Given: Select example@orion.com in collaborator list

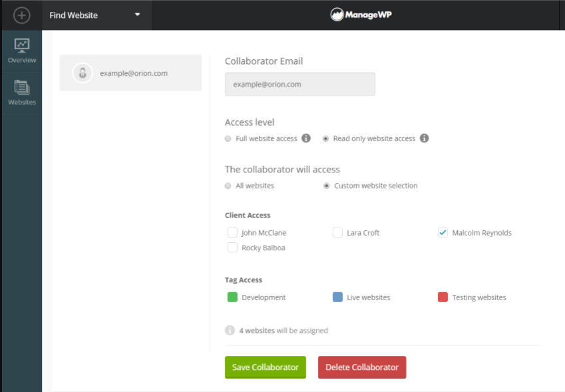Looking at the screenshot, I should click(131, 73).
